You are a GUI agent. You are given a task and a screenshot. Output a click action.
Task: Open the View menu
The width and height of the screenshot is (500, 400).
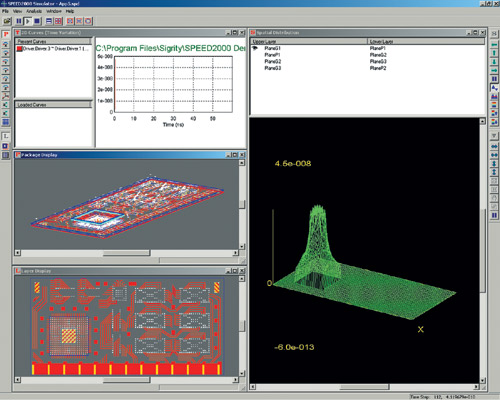point(17,11)
